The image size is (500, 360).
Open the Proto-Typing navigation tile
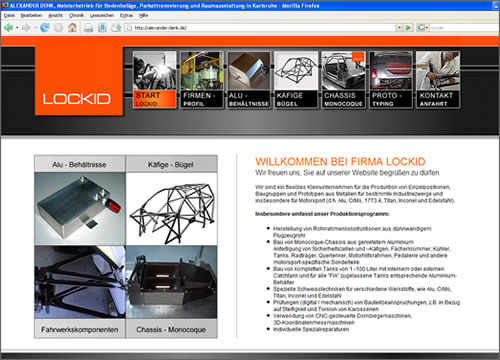click(391, 80)
